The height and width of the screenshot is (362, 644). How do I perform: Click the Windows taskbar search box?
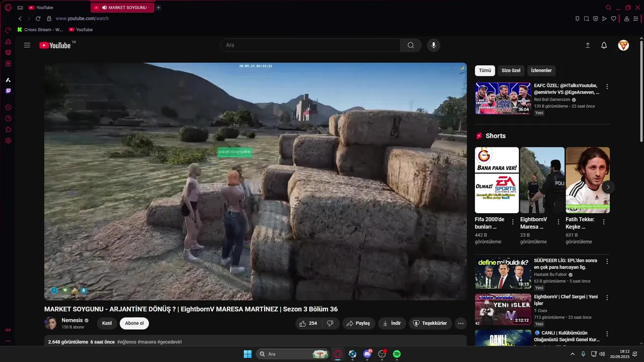pyautogui.click(x=293, y=354)
